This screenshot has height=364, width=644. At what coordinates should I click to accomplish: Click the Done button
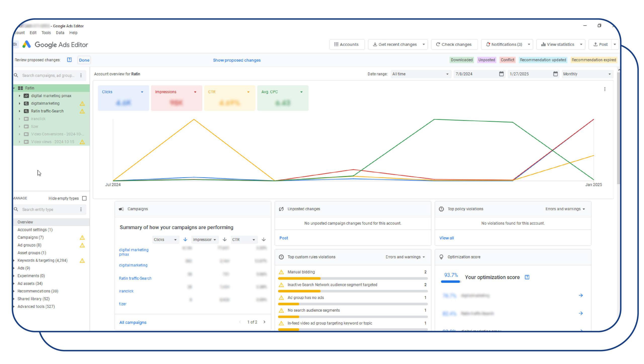click(84, 60)
